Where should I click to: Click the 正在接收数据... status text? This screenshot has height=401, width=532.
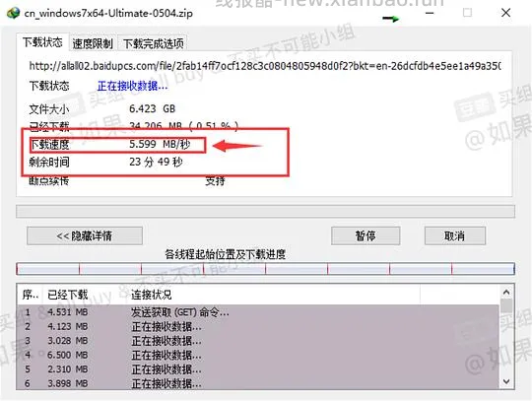[x=132, y=86]
